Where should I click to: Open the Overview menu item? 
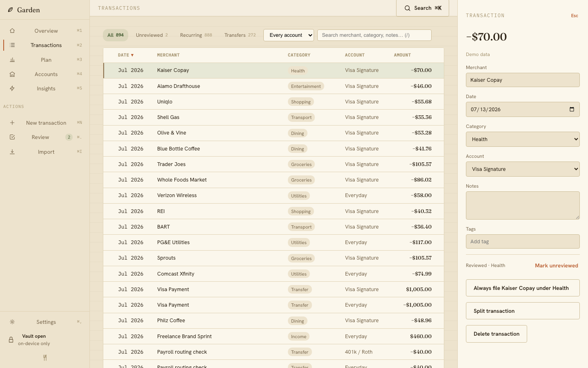pos(45,31)
